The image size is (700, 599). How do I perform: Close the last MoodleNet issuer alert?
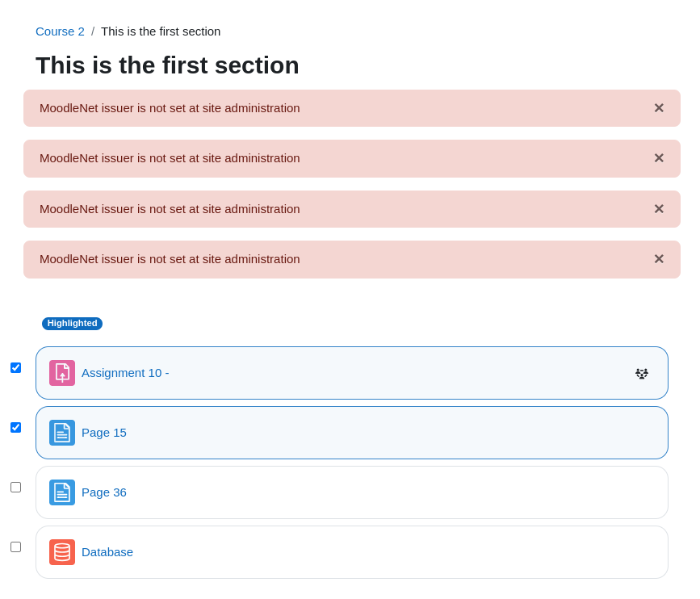[x=659, y=259]
